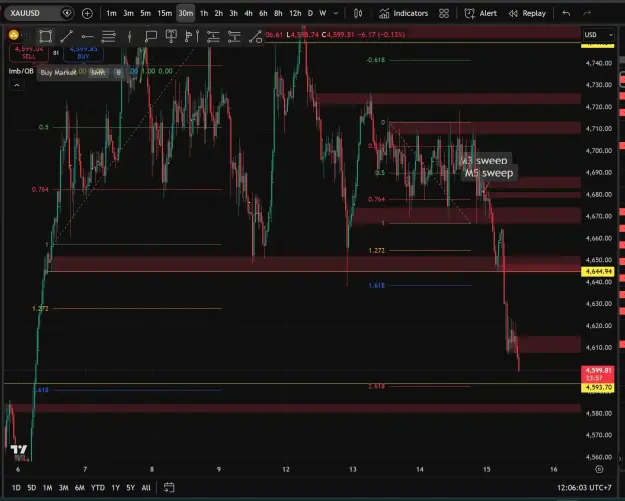Click the Buy Market order label

tap(58, 73)
